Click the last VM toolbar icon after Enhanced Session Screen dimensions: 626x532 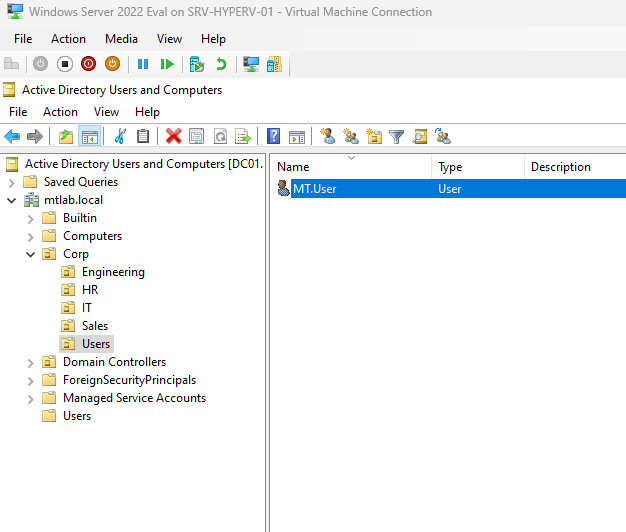click(274, 64)
